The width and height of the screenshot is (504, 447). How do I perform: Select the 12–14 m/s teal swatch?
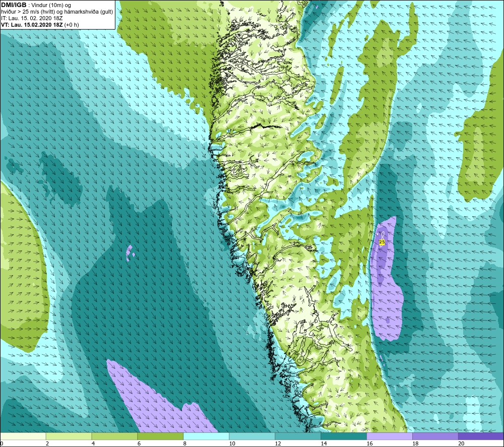point(298,436)
